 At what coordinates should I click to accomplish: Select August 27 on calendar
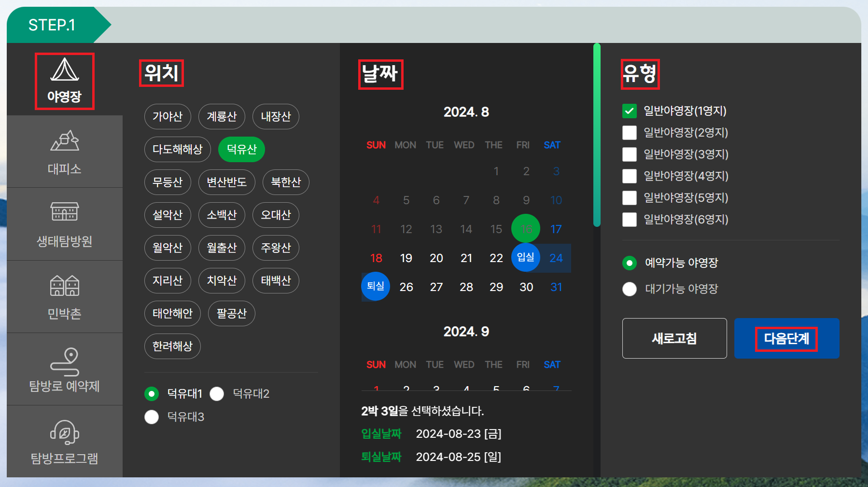pos(436,287)
